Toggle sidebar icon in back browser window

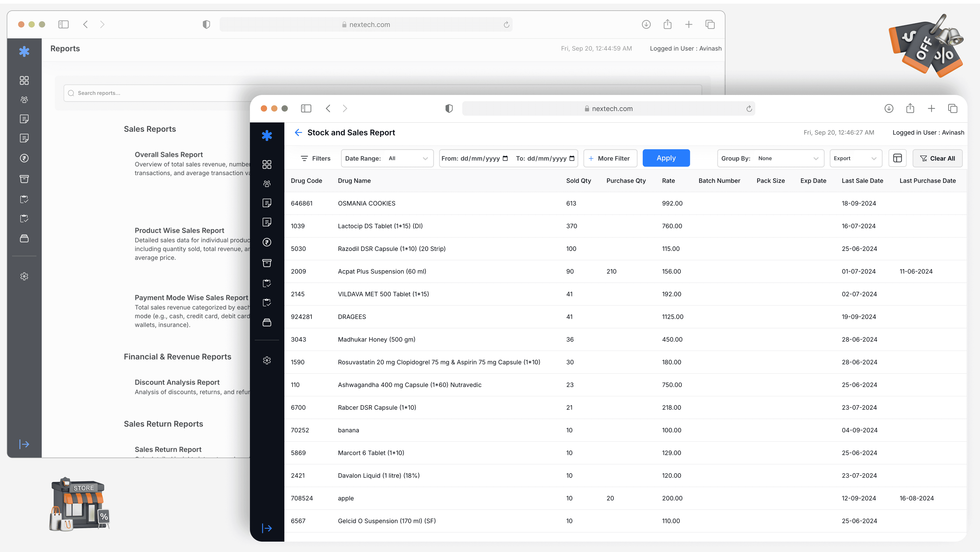(63, 24)
